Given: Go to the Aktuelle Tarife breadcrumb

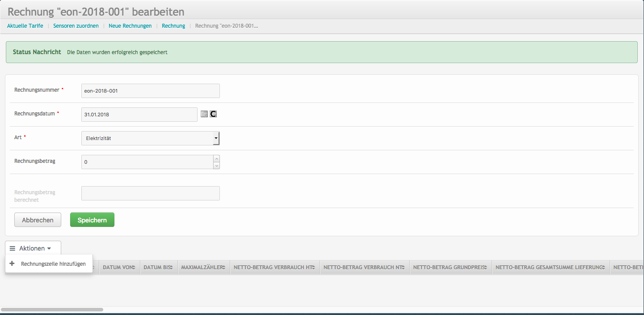Looking at the screenshot, I should click(25, 26).
